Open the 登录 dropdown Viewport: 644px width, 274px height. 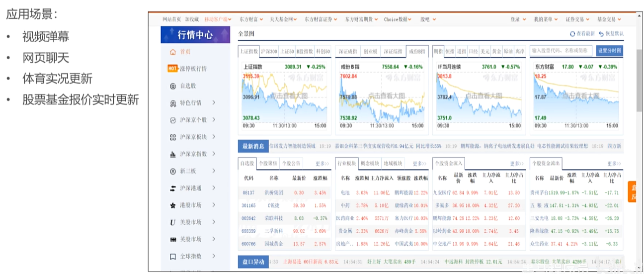pos(518,19)
